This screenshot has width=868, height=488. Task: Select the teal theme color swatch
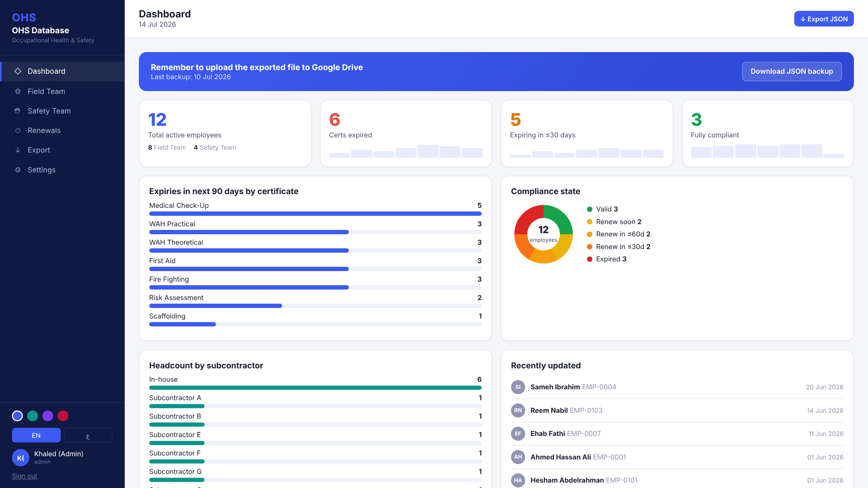[x=33, y=416]
